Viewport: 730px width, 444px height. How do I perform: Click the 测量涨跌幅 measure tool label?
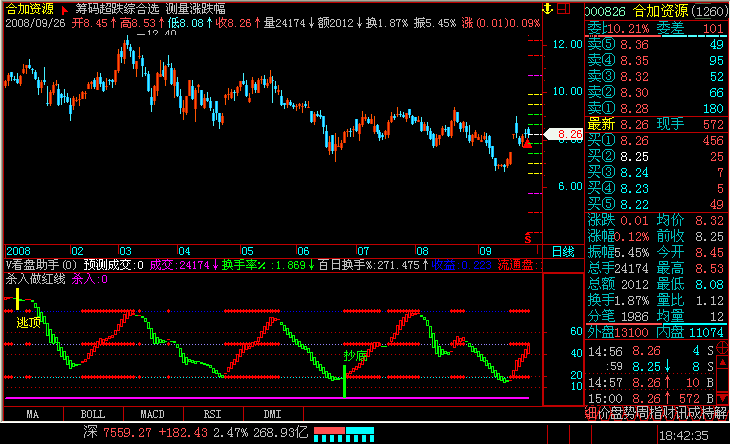(x=196, y=9)
